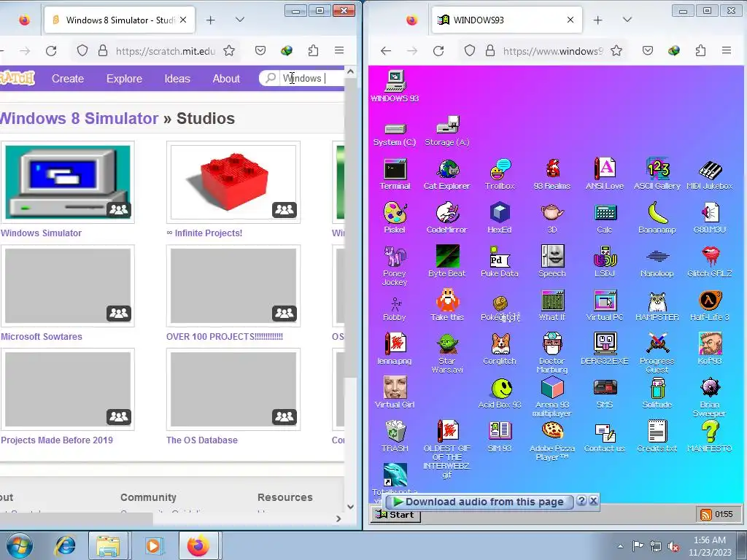
Task: Click the red Lego brick studio thumbnail
Action: (233, 182)
